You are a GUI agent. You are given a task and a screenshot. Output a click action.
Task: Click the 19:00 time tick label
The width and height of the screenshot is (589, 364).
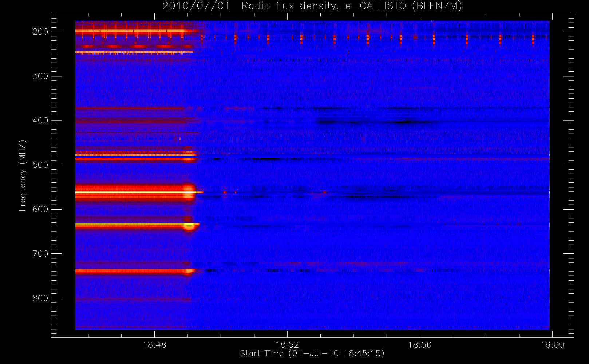pos(552,345)
